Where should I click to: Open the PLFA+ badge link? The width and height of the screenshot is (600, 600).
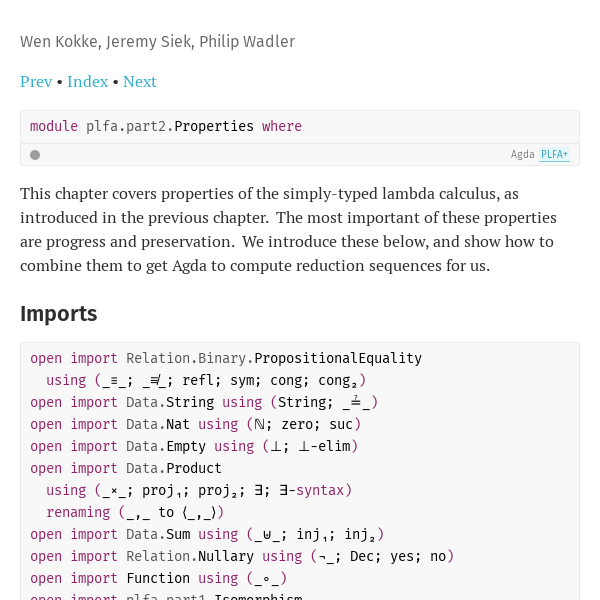click(x=554, y=154)
